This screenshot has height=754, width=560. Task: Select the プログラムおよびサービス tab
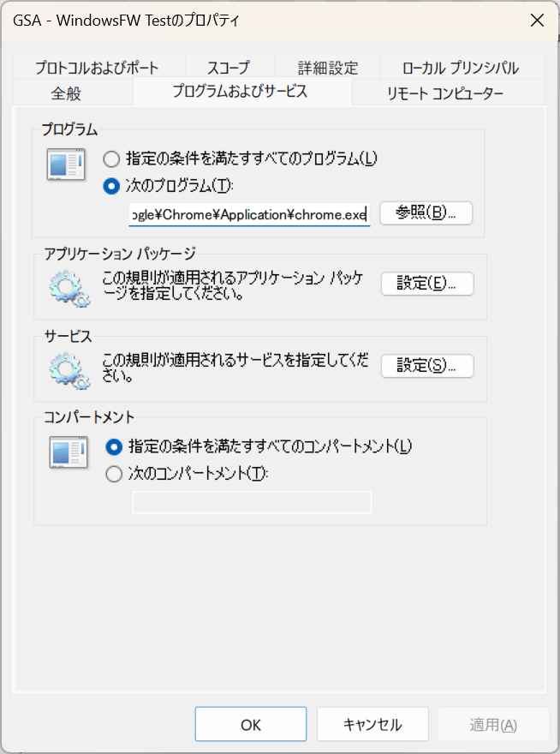[x=242, y=92]
